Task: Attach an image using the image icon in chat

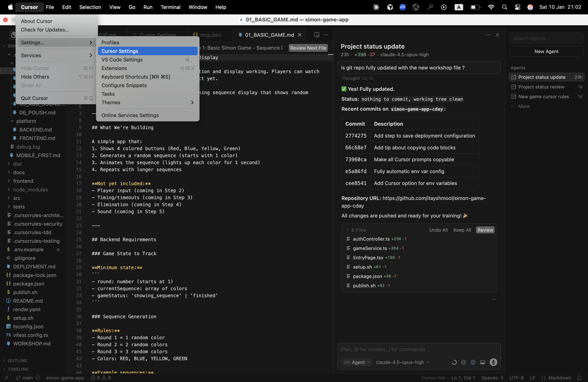Action: tap(483, 362)
